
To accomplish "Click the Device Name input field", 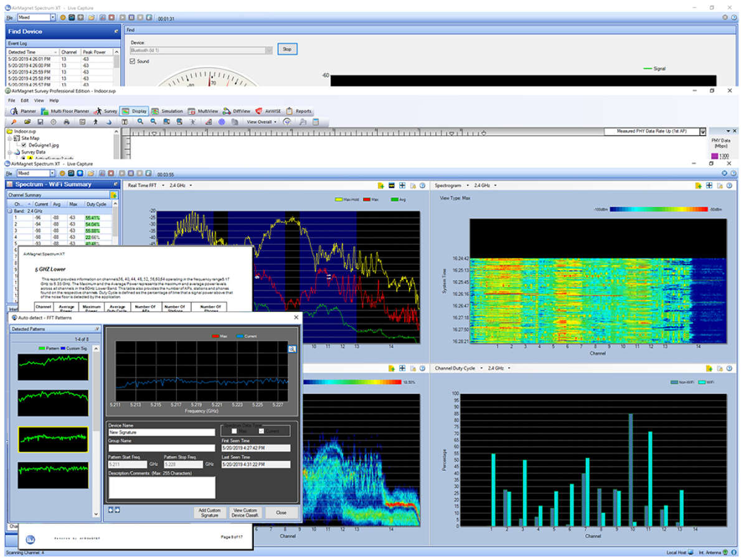I will tap(162, 432).
